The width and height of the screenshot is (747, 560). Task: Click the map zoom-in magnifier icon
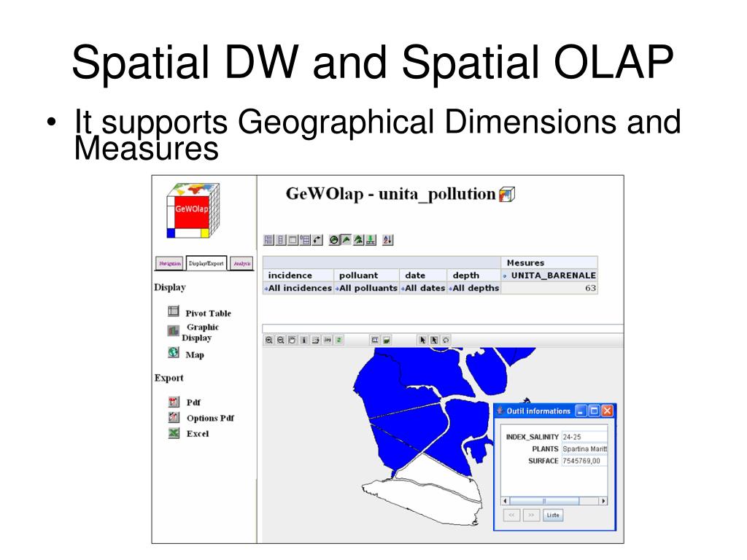[269, 340]
